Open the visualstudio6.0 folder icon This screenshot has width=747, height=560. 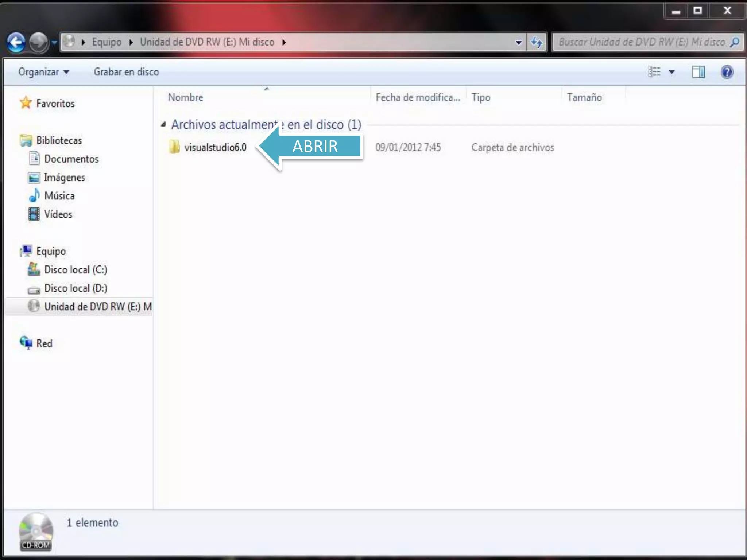(174, 147)
